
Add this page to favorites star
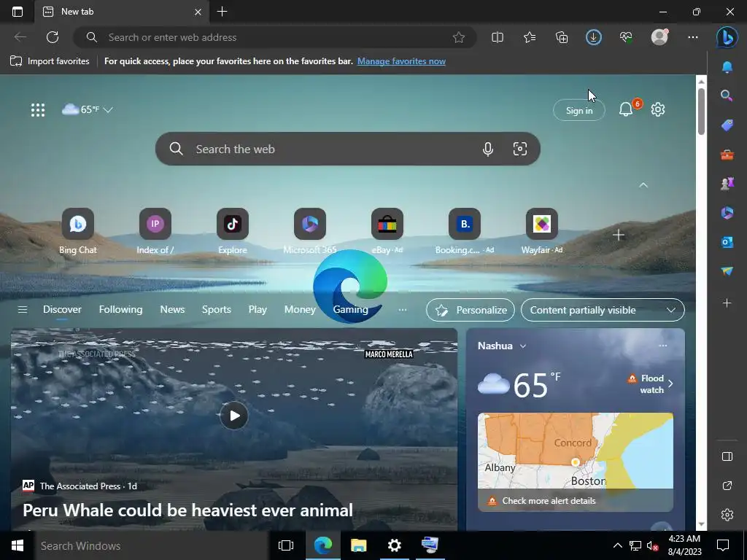pyautogui.click(x=459, y=38)
